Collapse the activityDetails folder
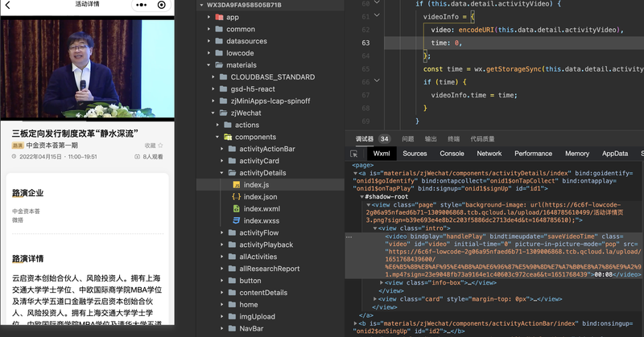 (x=221, y=173)
